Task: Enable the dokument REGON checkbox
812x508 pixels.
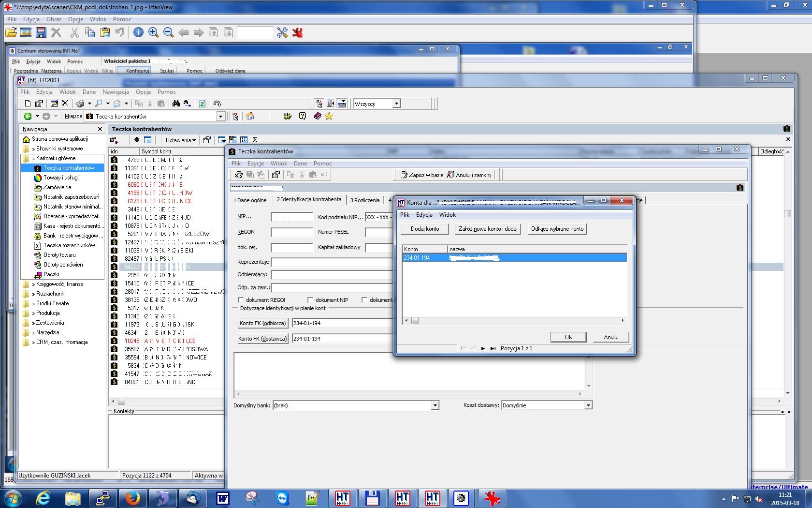Action: pos(240,300)
